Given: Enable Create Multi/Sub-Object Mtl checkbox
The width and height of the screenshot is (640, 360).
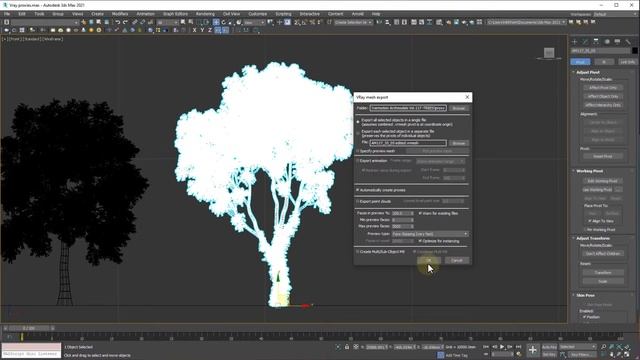Looking at the screenshot, I should point(358,252).
